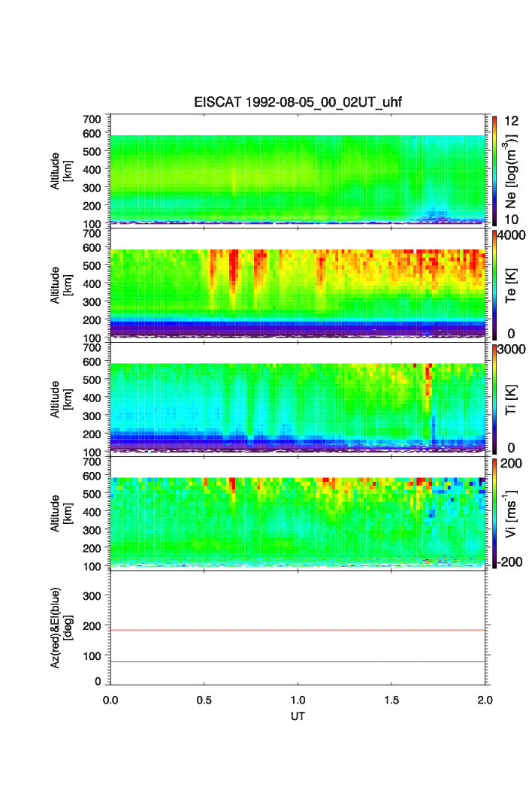
Task: Click the ion temperature Ti plot panel
Action: pos(298,399)
